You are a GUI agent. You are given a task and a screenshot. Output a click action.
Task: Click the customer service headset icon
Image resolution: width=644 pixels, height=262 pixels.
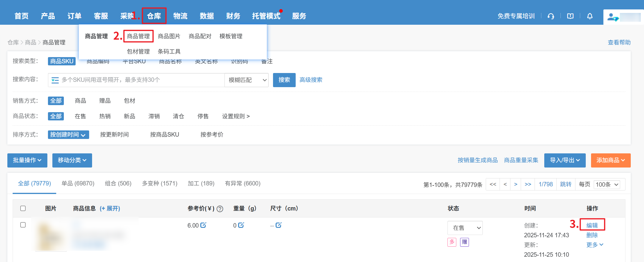pos(551,16)
